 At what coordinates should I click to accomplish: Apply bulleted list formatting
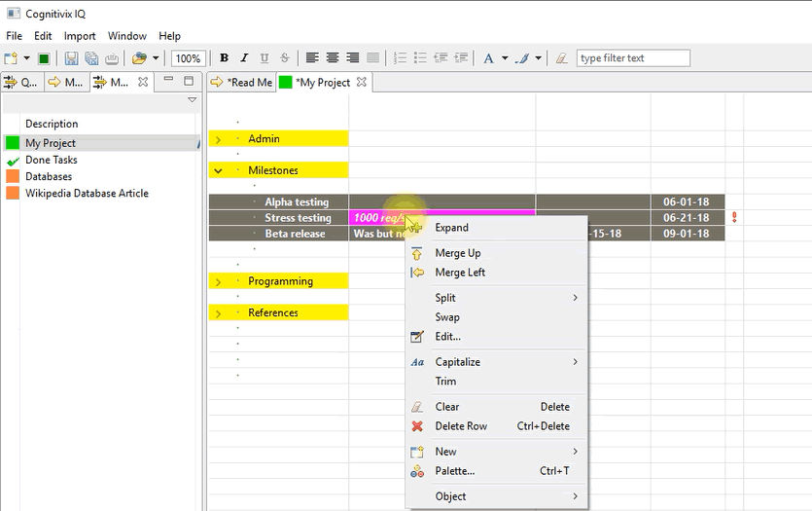point(420,58)
